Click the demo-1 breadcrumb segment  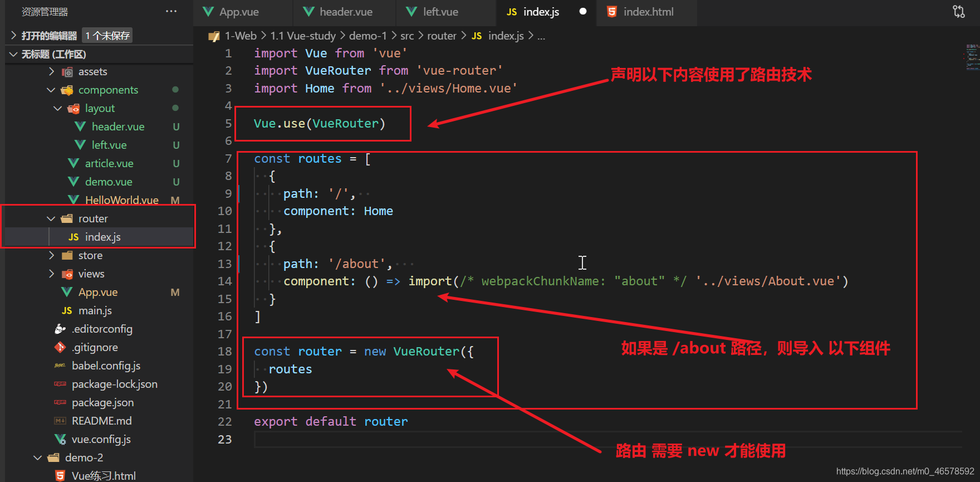pos(367,36)
